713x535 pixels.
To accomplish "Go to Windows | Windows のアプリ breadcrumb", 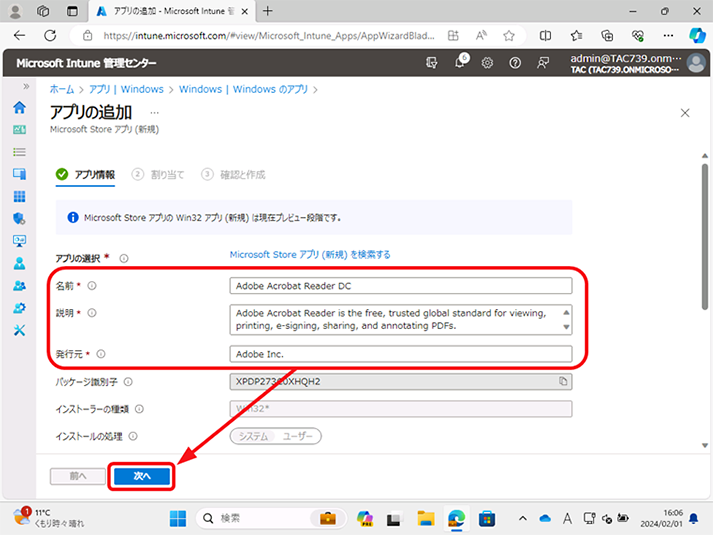I will (243, 89).
